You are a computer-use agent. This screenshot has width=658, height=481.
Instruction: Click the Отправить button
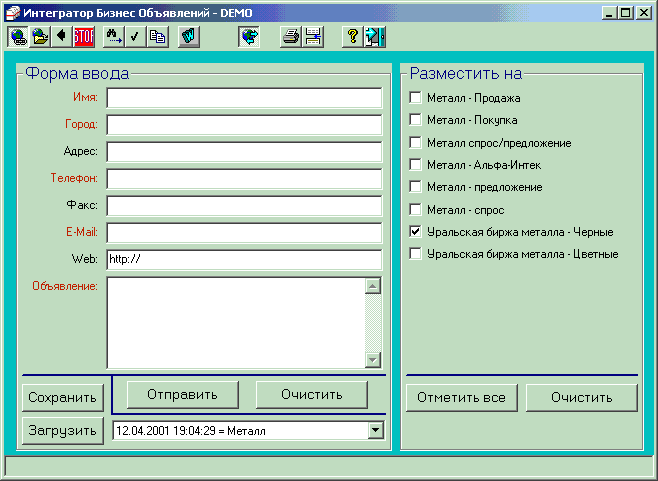pyautogui.click(x=183, y=395)
